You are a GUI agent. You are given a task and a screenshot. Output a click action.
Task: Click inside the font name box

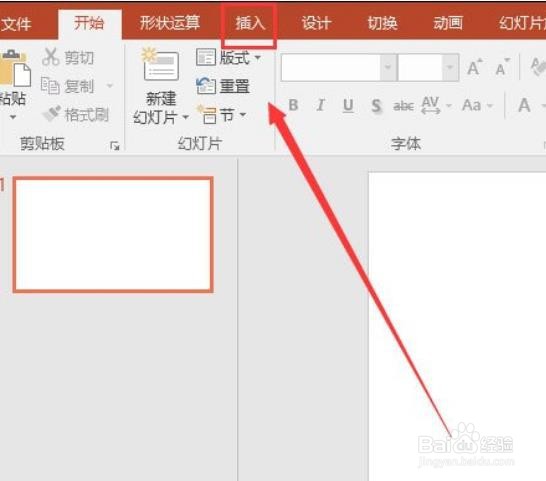click(330, 67)
